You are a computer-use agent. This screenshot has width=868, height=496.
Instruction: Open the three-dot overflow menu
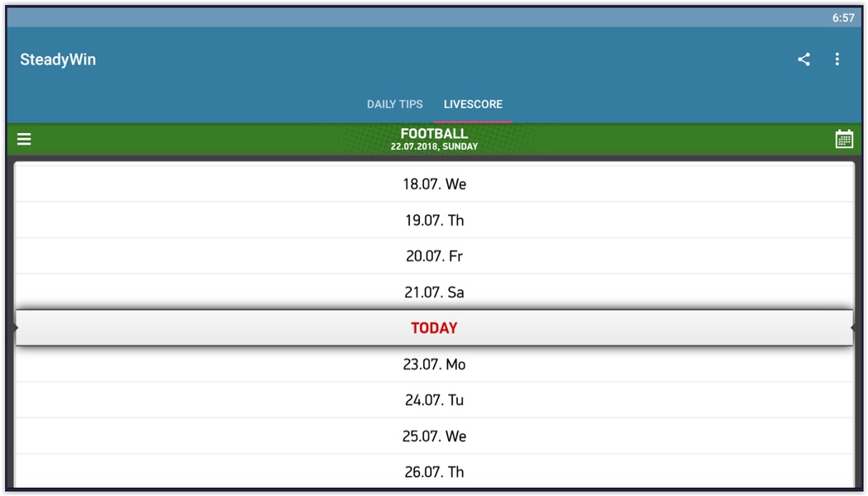[x=837, y=60]
